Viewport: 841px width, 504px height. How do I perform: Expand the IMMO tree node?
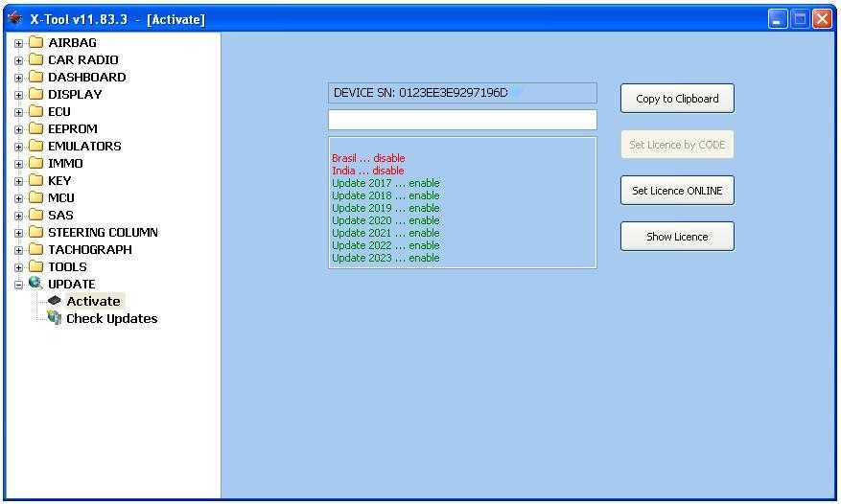pos(19,164)
